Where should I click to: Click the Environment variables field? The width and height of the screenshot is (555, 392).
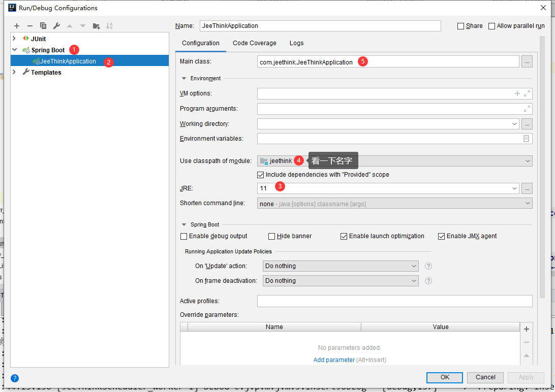tap(395, 139)
